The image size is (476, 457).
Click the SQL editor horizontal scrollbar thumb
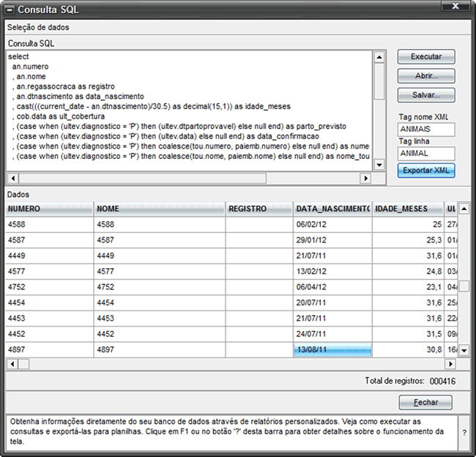[x=143, y=178]
